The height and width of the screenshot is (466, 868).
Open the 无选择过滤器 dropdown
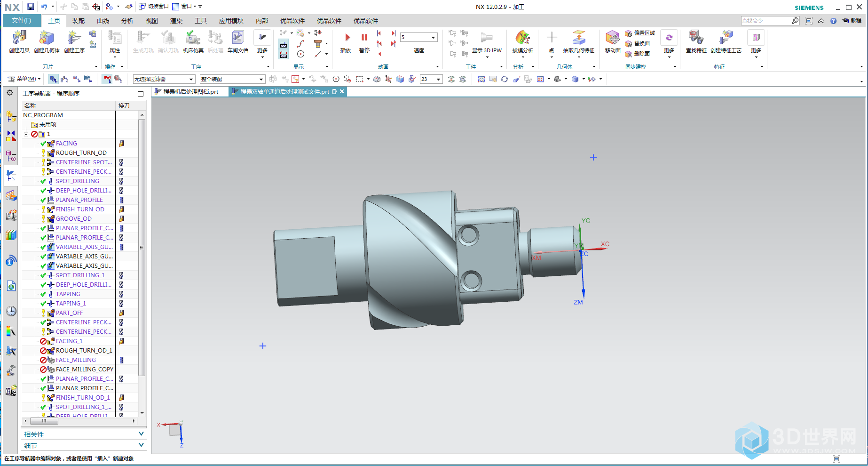pos(164,79)
